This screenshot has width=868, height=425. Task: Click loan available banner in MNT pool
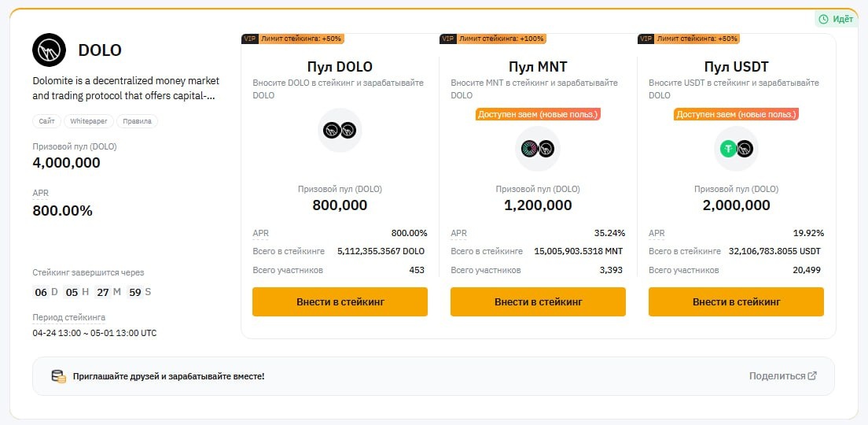[538, 114]
